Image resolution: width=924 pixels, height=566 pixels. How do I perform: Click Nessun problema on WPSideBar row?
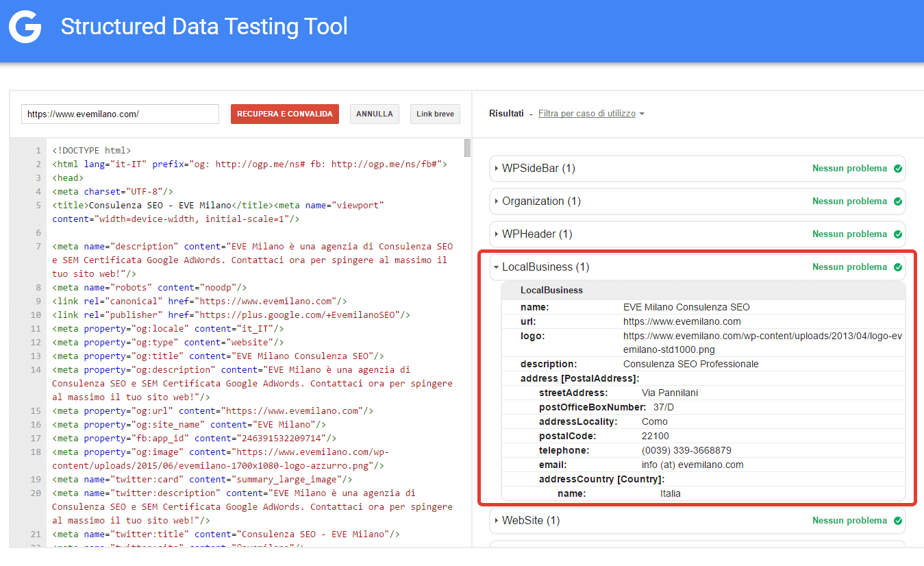[849, 169]
